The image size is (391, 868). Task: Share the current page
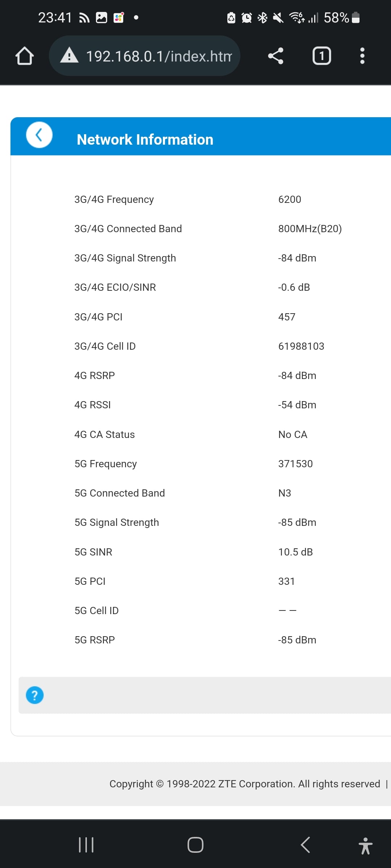click(276, 56)
